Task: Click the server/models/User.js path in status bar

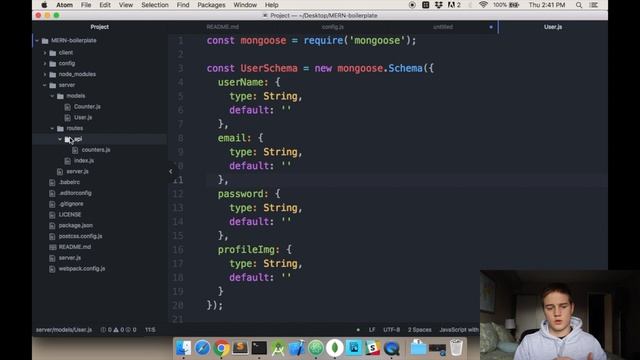Action: click(x=64, y=329)
